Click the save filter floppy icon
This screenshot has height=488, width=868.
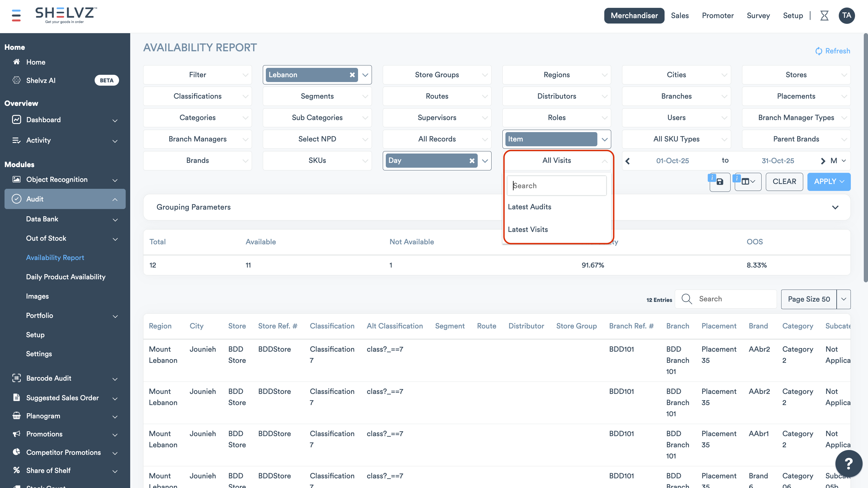(x=720, y=182)
